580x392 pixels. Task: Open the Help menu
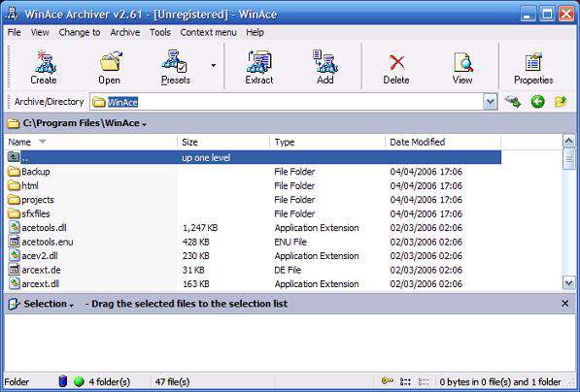point(255,33)
